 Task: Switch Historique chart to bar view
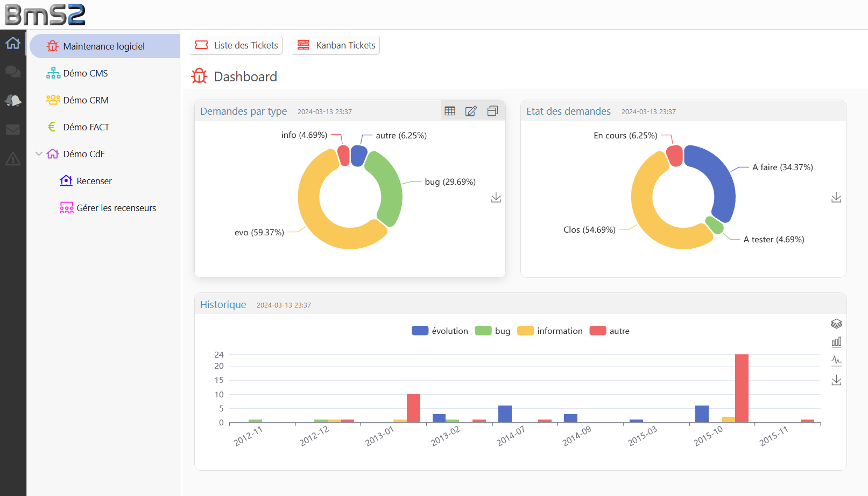pos(836,342)
